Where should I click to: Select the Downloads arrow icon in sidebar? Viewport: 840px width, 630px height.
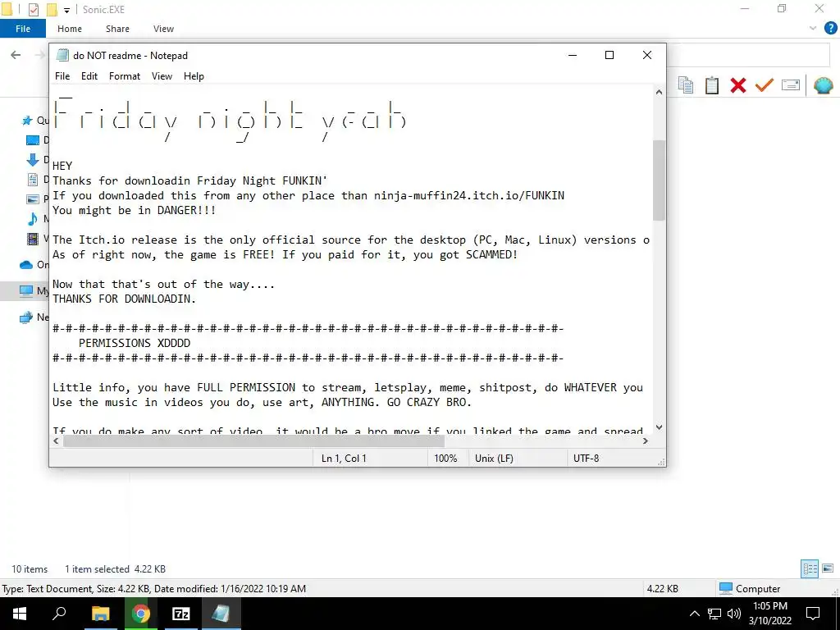click(33, 160)
